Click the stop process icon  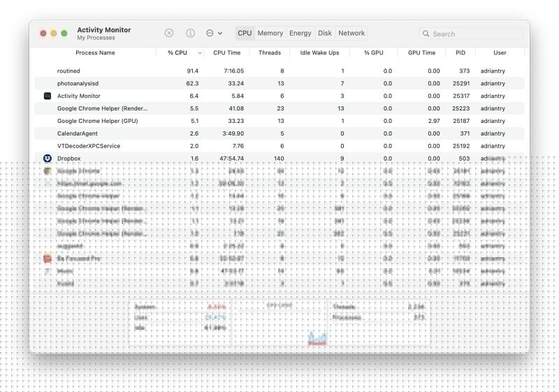pyautogui.click(x=169, y=33)
